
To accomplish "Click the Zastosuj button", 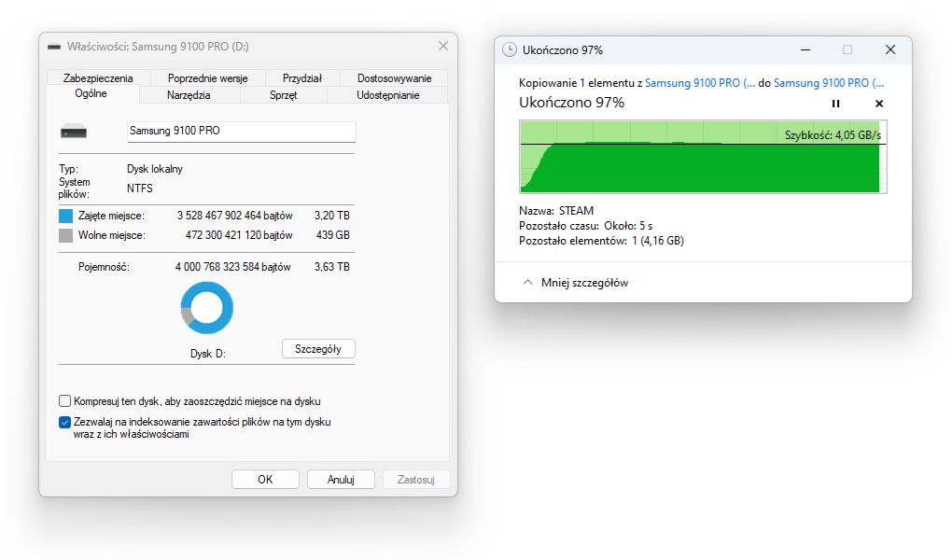I will point(416,479).
